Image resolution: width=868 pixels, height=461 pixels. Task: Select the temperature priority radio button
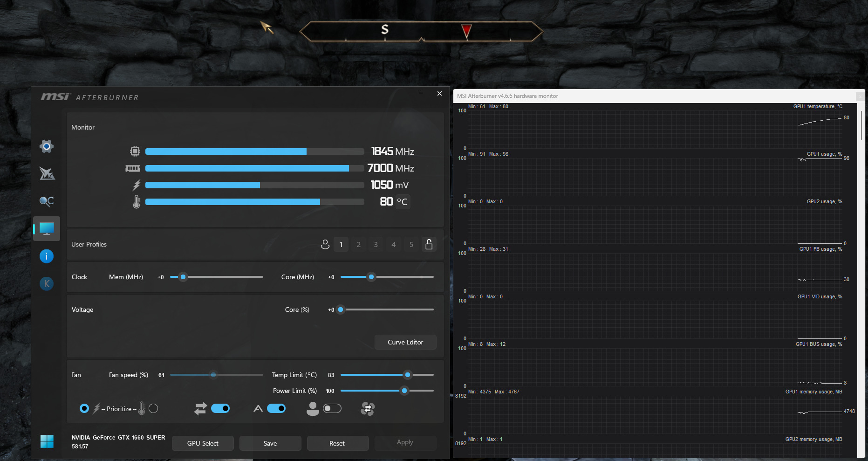153,409
